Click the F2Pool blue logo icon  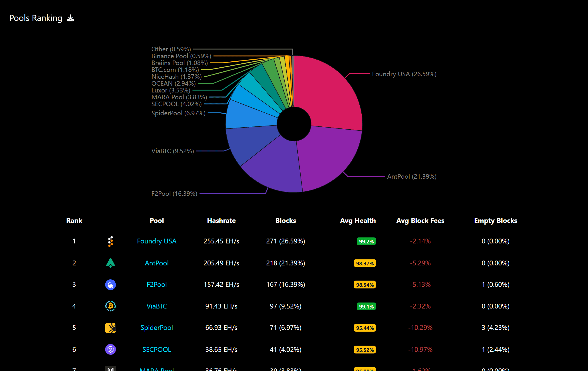[x=110, y=285]
